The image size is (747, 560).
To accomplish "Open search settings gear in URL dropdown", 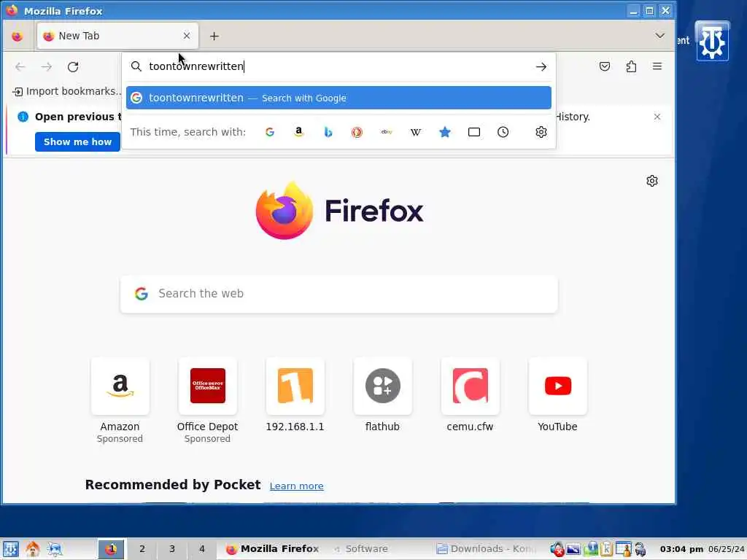I will 541,132.
